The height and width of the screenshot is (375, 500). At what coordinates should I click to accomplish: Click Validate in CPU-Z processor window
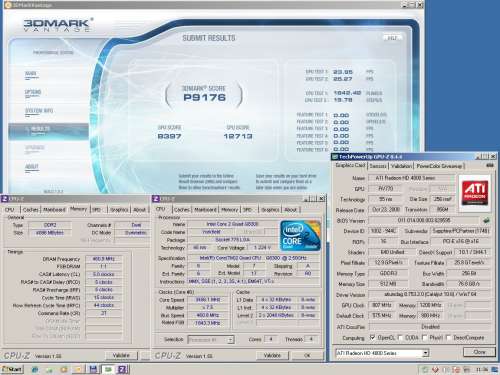pyautogui.click(x=272, y=356)
